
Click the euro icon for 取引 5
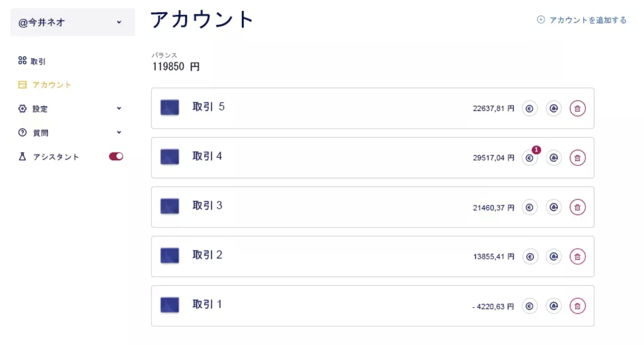(530, 109)
